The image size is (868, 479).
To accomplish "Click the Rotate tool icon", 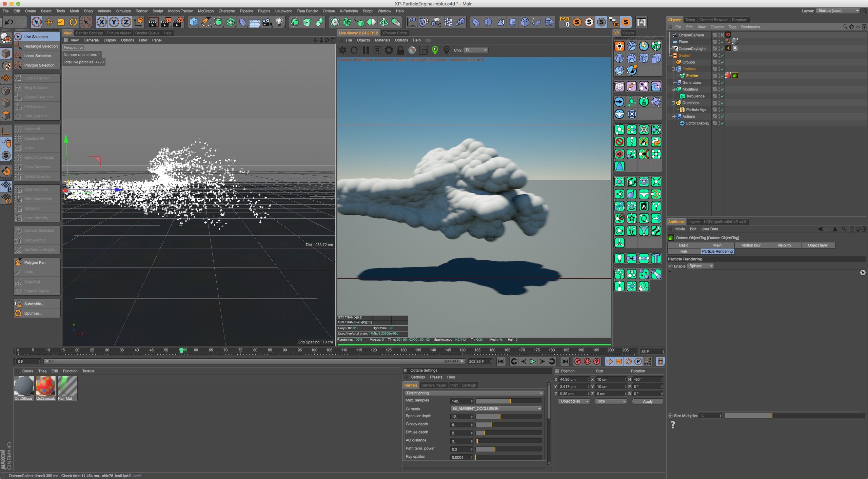I will 73,22.
